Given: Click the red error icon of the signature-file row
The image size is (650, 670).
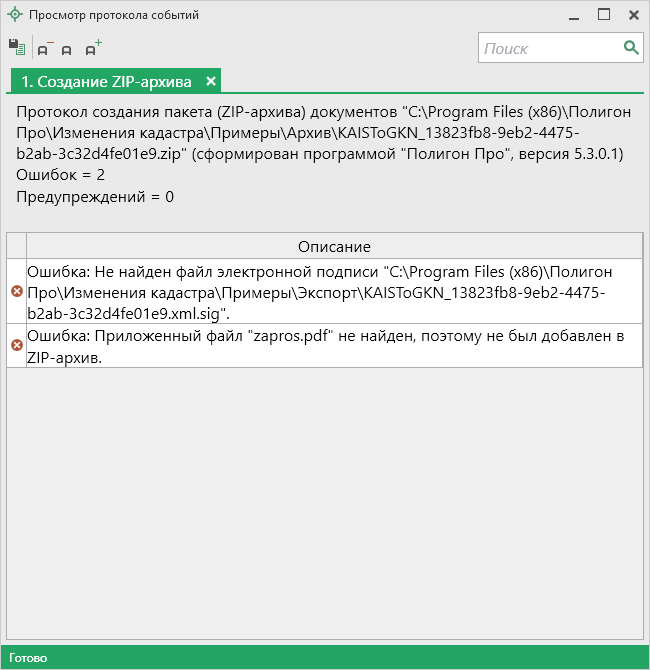Looking at the screenshot, I should point(16,291).
